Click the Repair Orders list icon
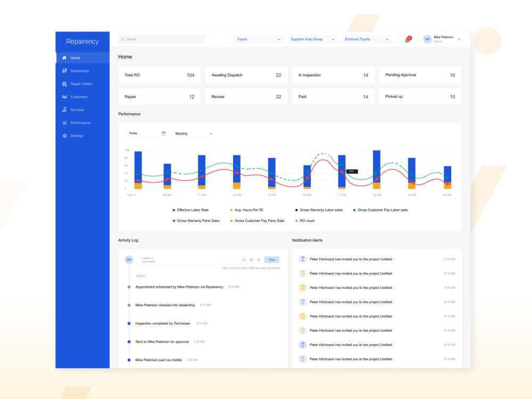 [64, 84]
